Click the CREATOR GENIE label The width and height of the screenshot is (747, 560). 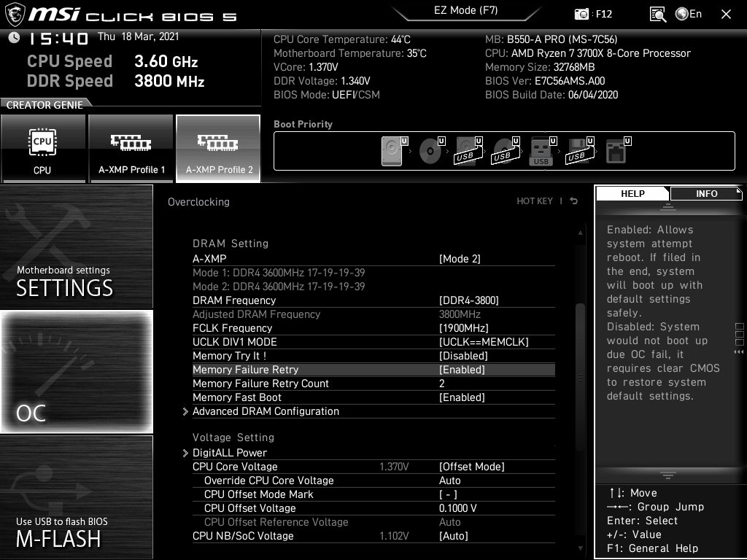click(44, 105)
